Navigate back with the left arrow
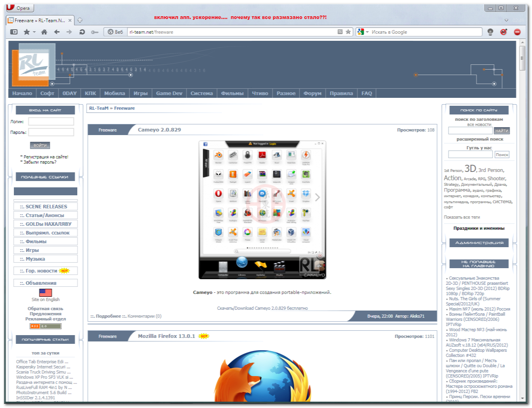Screen dimensions: 532x408 [x=57, y=32]
